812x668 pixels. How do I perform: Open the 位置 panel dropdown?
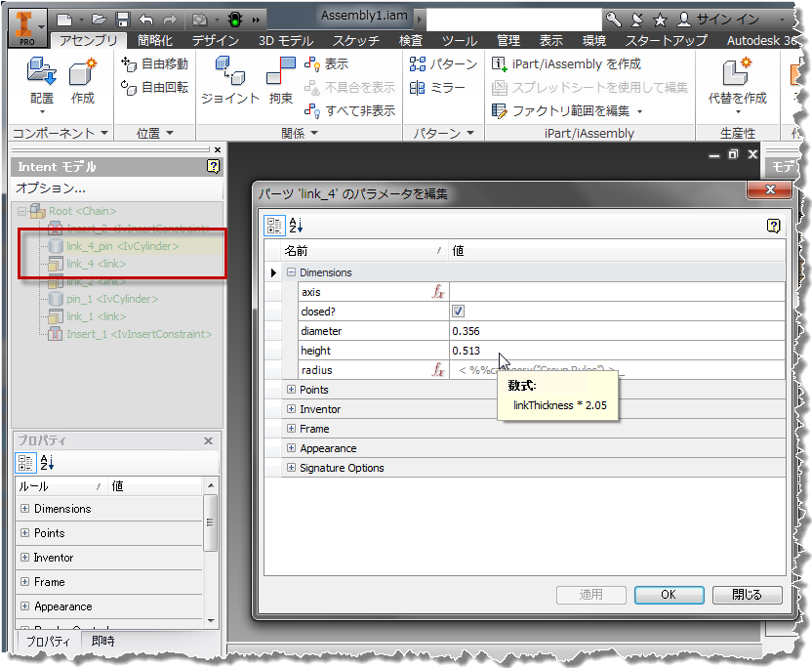click(154, 133)
